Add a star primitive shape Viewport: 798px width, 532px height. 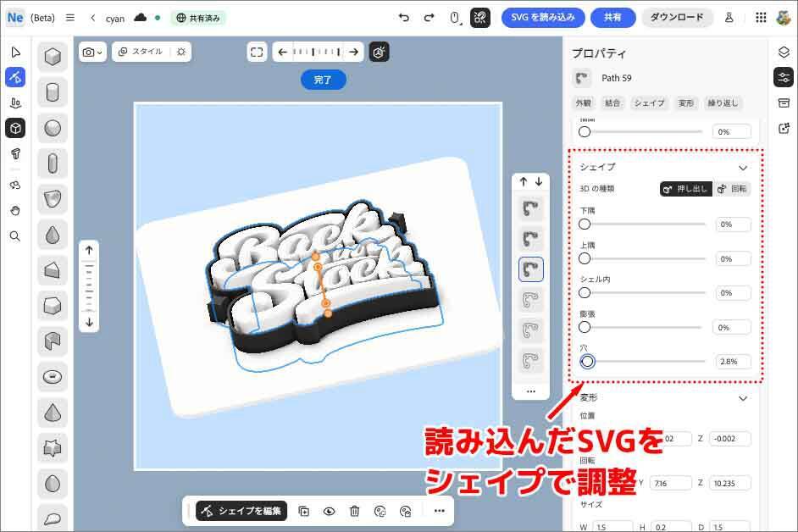(x=53, y=448)
